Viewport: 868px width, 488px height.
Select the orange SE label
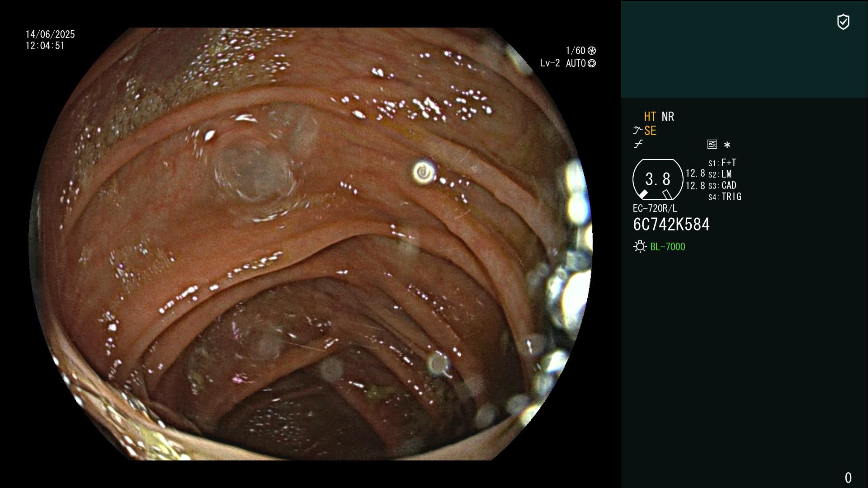point(650,131)
